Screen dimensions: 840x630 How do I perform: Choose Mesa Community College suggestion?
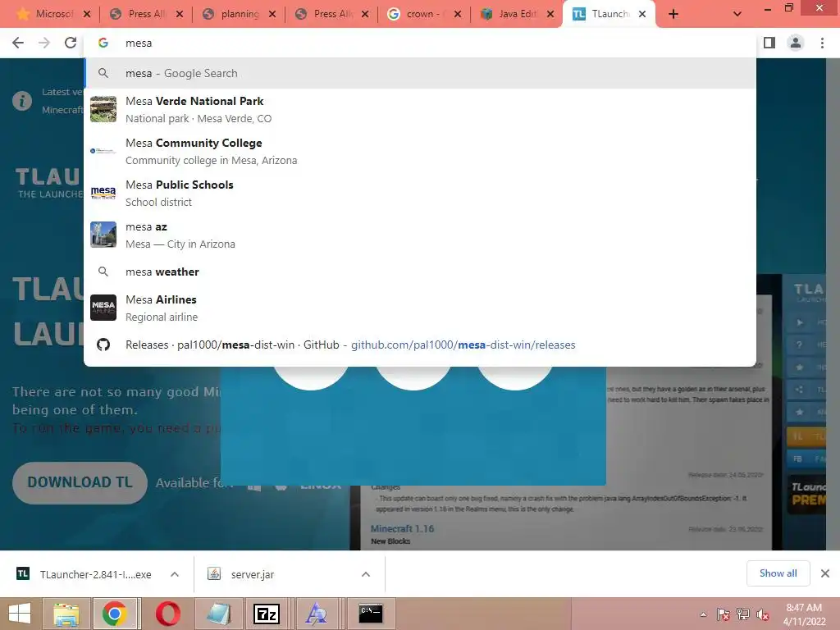point(420,151)
